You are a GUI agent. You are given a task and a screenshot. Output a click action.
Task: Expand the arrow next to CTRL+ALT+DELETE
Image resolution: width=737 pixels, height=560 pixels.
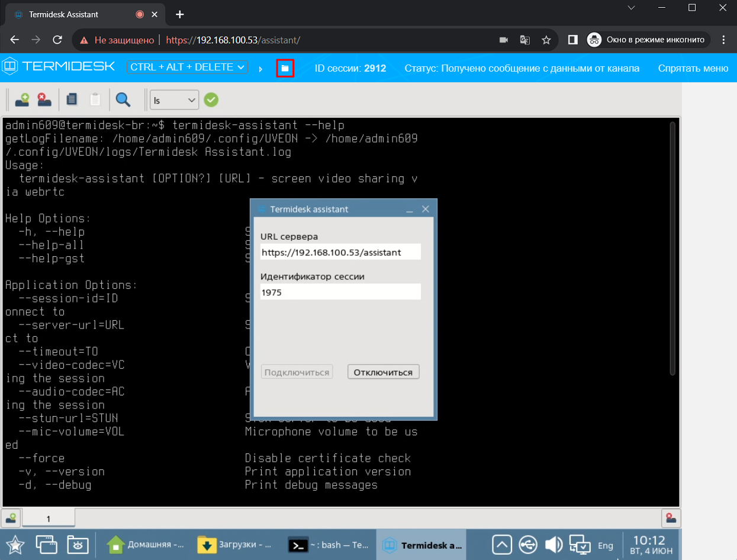pos(260,69)
